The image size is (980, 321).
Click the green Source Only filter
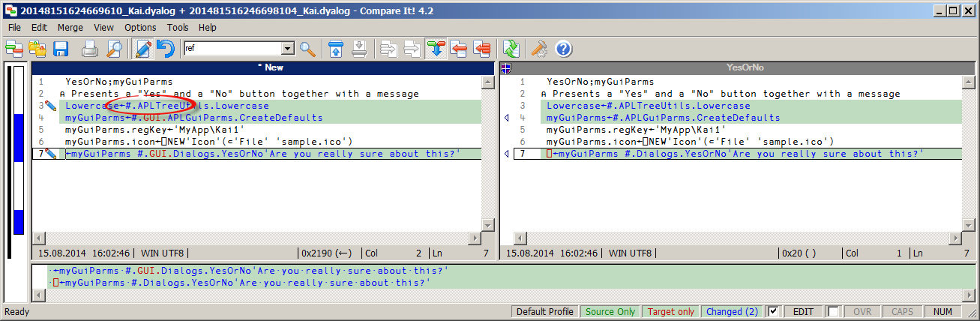[610, 312]
